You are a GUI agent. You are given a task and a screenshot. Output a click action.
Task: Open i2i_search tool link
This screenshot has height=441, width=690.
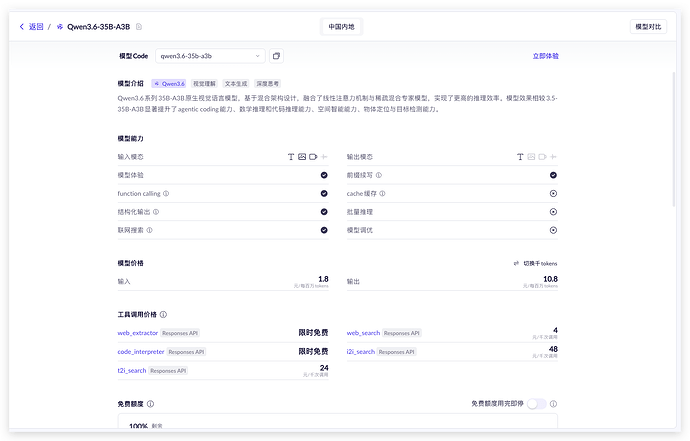(x=360, y=352)
